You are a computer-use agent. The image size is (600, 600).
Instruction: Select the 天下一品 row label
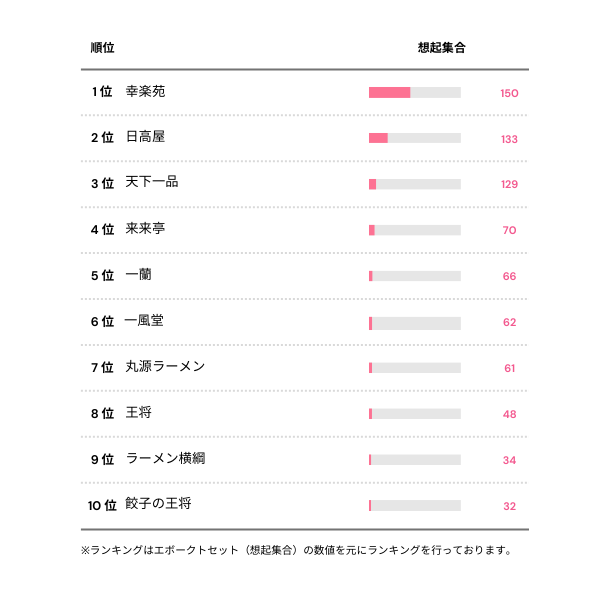152,183
